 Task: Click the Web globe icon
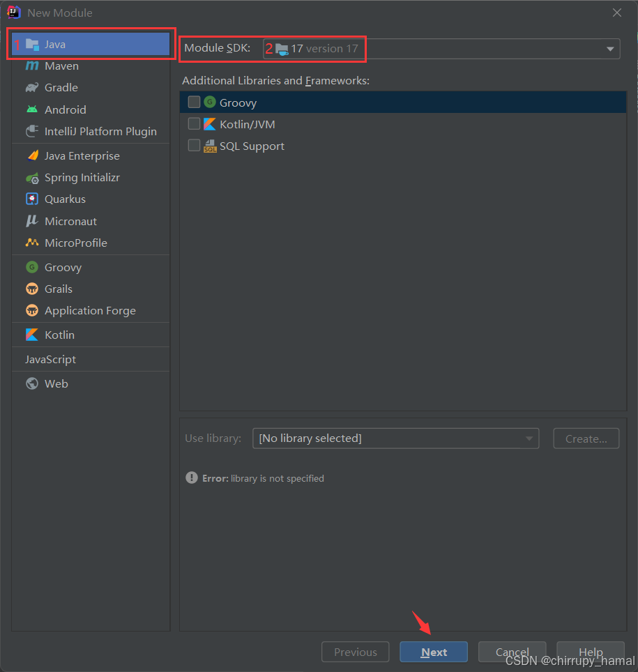point(32,383)
